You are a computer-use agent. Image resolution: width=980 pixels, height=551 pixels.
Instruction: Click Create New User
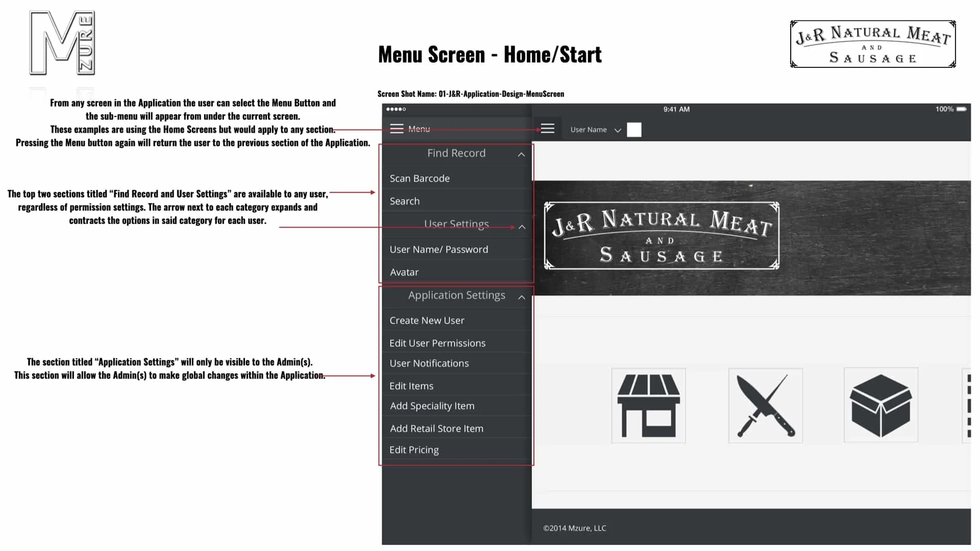pos(427,320)
